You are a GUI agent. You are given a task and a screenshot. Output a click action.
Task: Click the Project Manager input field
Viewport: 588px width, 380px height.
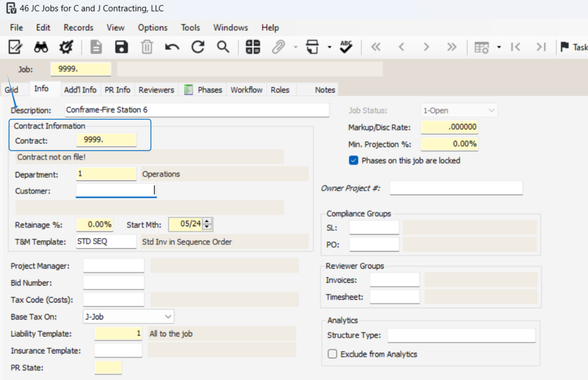pos(114,266)
